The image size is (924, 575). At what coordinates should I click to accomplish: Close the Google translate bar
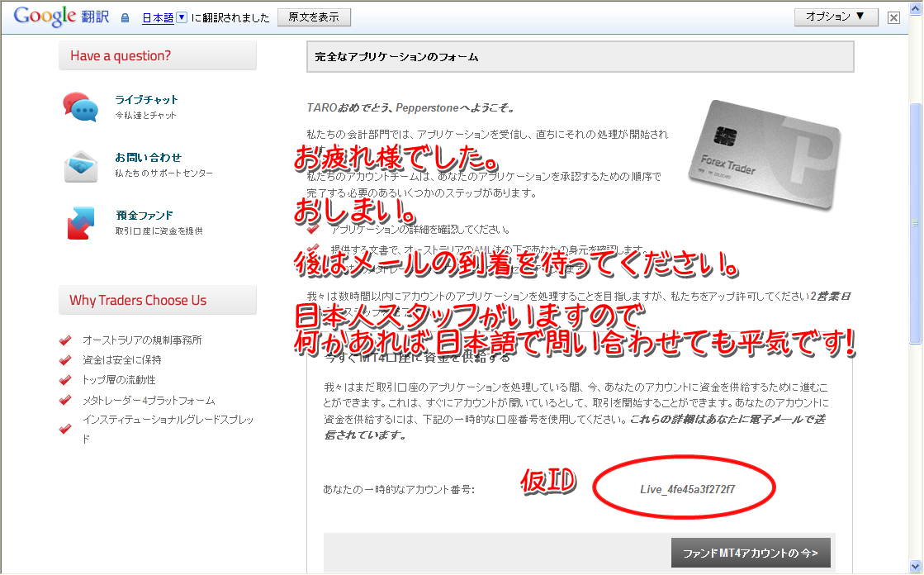(x=894, y=17)
